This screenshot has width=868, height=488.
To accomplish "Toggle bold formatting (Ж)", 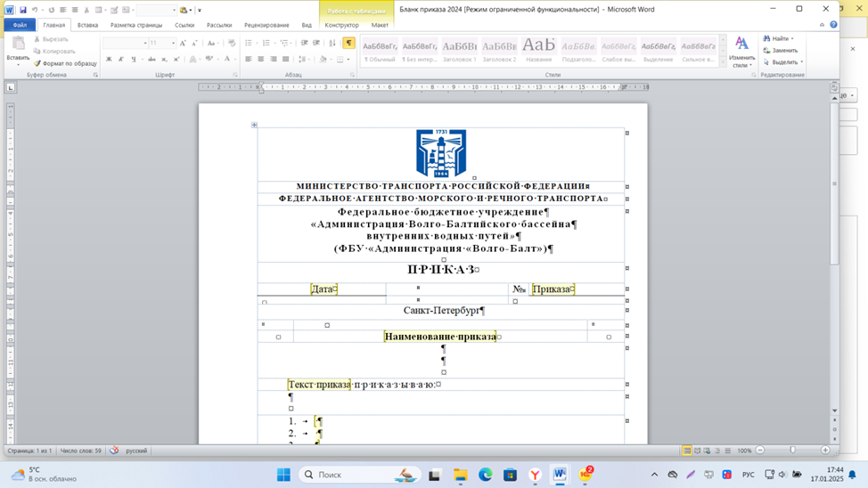I will (x=109, y=59).
